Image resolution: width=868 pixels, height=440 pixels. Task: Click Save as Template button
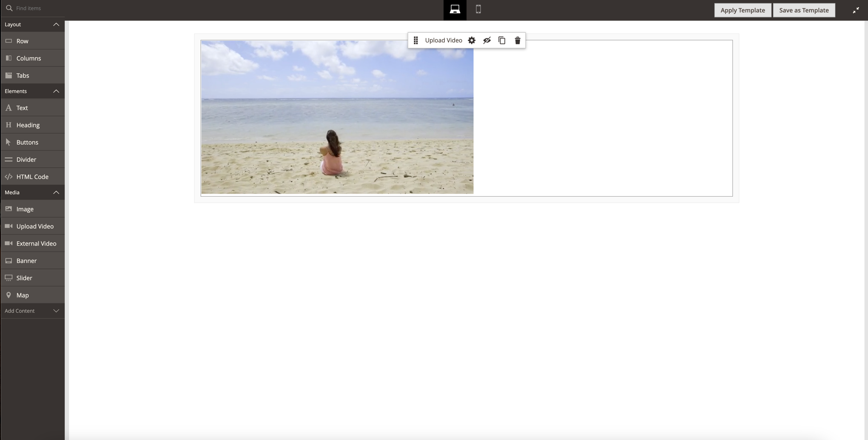(x=803, y=10)
